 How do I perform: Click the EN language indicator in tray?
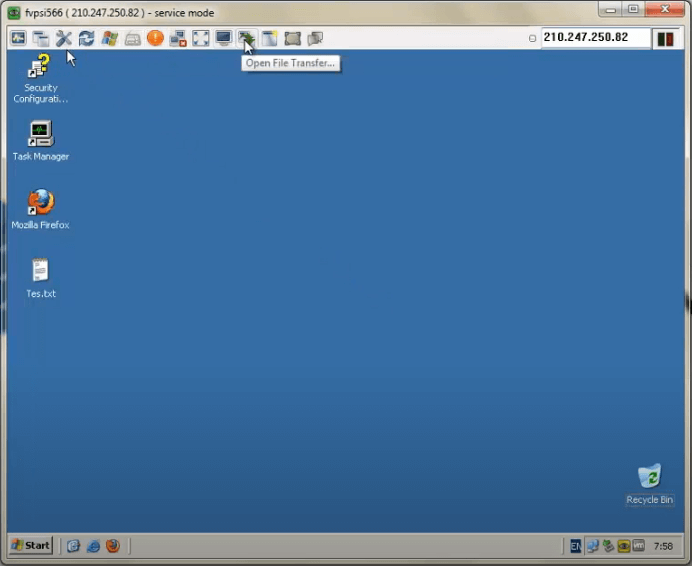coord(575,546)
